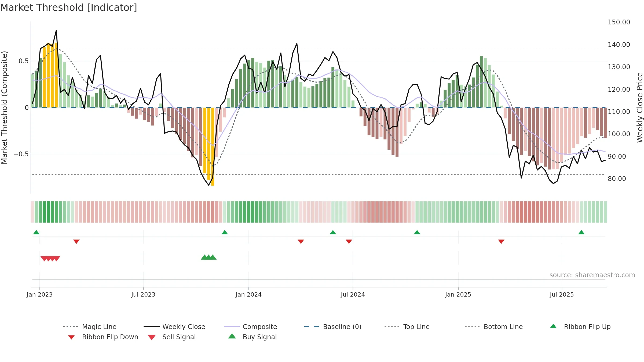Click the 0.5 composite tick label
The width and height of the screenshot is (644, 362).
23,61
